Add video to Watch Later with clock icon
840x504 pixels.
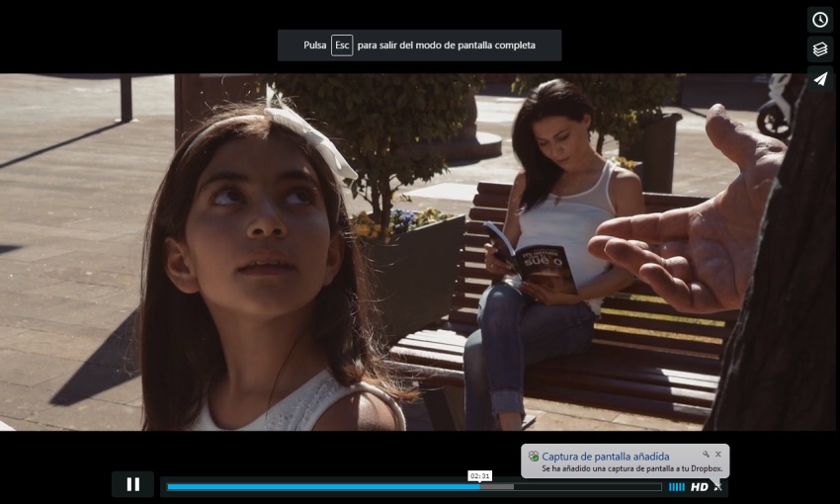(820, 20)
